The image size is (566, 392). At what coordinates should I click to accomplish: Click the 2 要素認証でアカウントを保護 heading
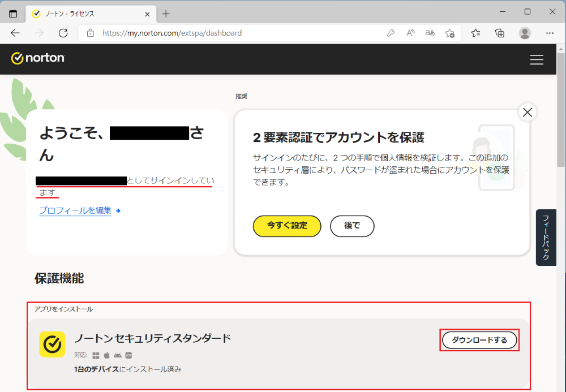pyautogui.click(x=338, y=137)
